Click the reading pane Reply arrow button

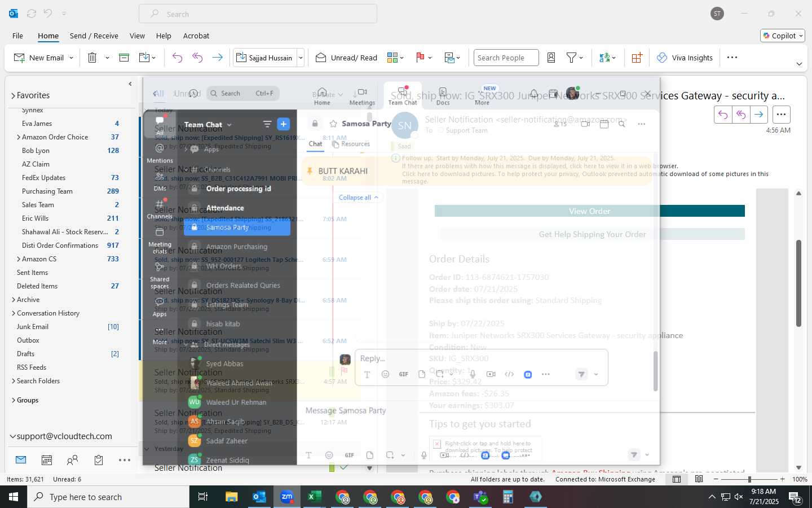pyautogui.click(x=723, y=115)
